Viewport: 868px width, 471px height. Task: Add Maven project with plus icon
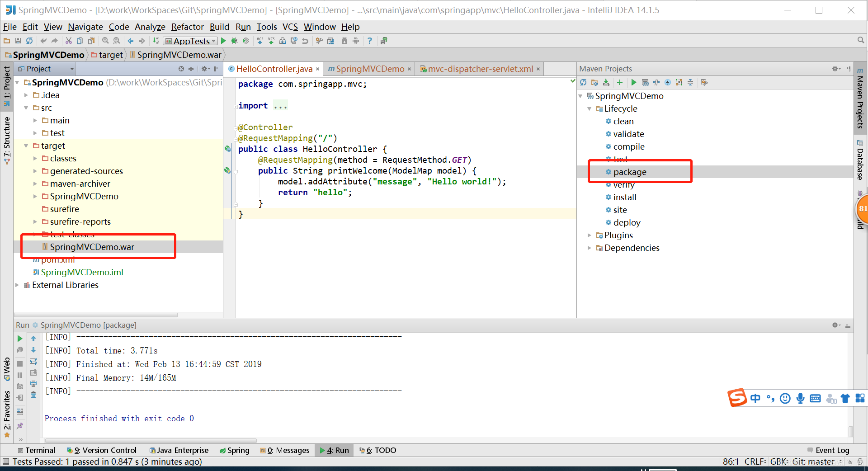(620, 82)
